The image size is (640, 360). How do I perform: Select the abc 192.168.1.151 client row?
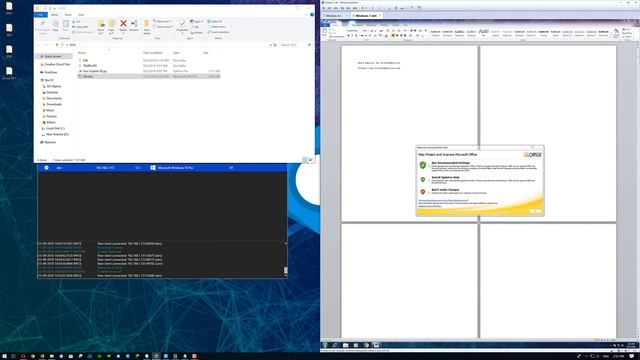(162, 168)
